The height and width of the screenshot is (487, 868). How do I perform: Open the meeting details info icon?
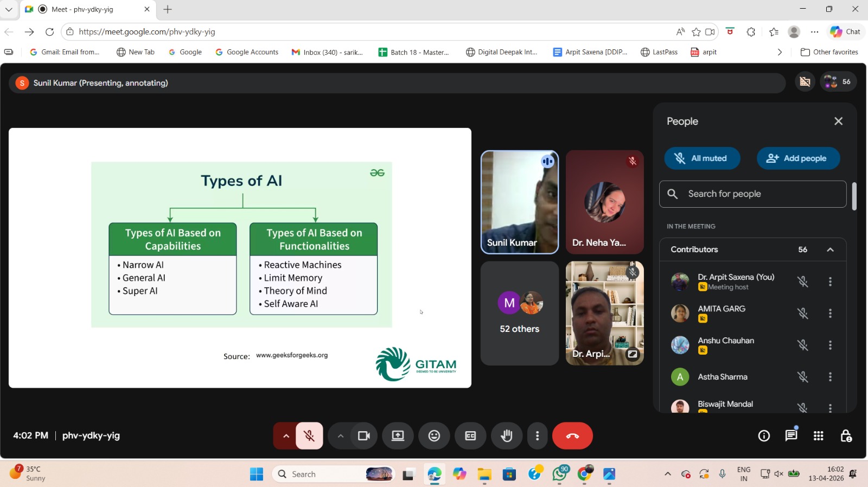(x=764, y=436)
